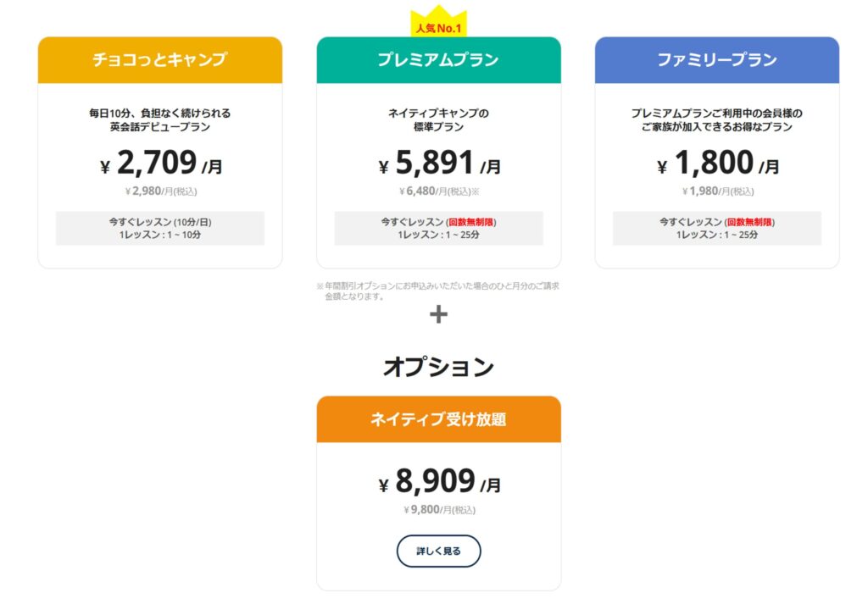Screen dimensions: 868x604
Task: Select the プレミアムプラン green header
Action: pos(438,60)
